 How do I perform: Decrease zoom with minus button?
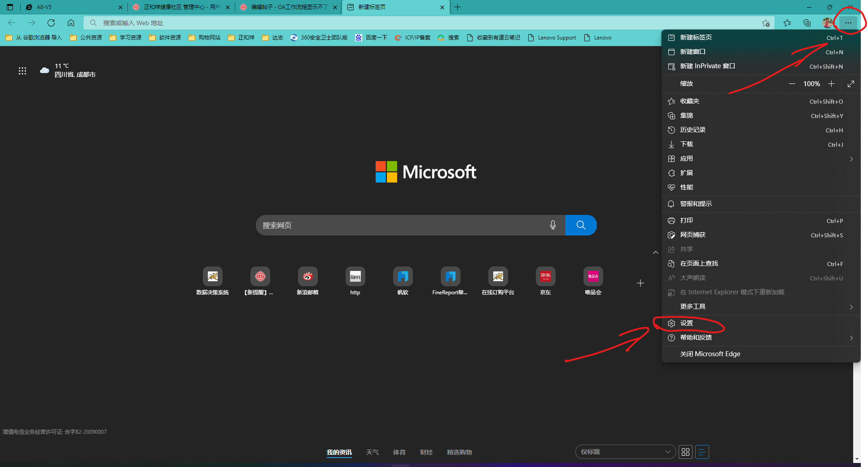click(x=792, y=84)
